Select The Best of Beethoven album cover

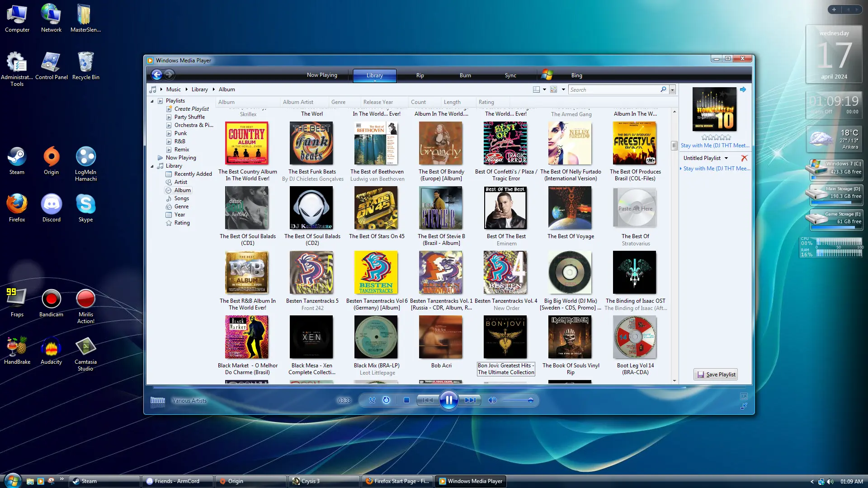(x=376, y=143)
